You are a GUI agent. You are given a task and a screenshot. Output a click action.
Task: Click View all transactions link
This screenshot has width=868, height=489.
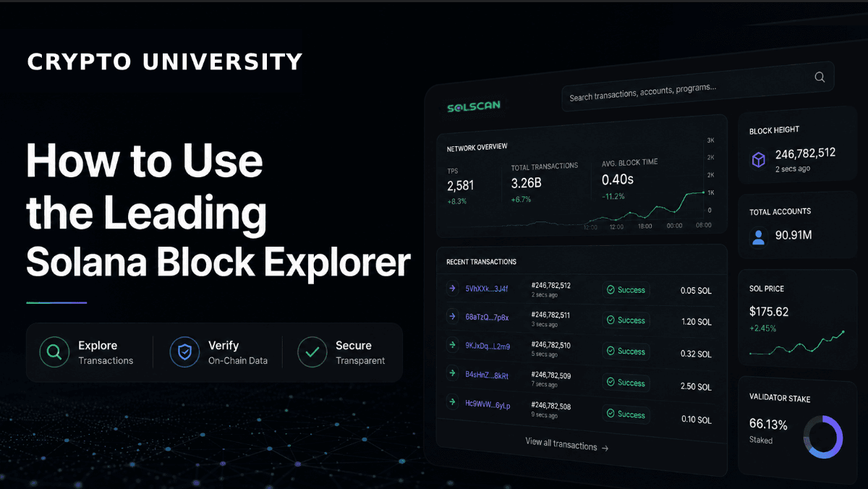click(x=566, y=444)
